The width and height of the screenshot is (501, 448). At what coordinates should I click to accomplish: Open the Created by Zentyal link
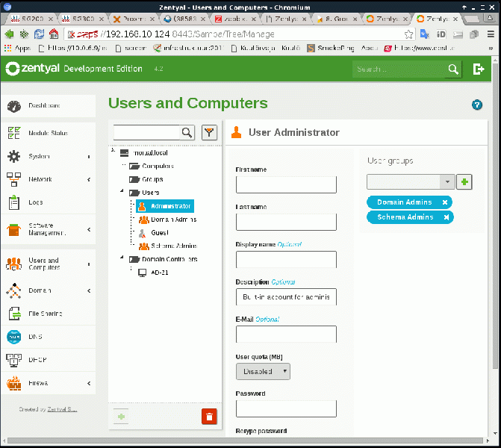pos(62,409)
